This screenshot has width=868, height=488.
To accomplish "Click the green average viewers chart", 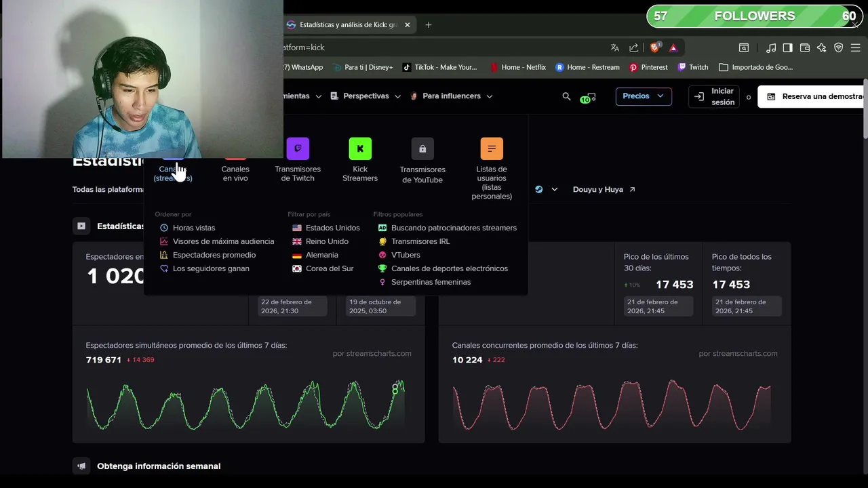I will click(x=245, y=405).
